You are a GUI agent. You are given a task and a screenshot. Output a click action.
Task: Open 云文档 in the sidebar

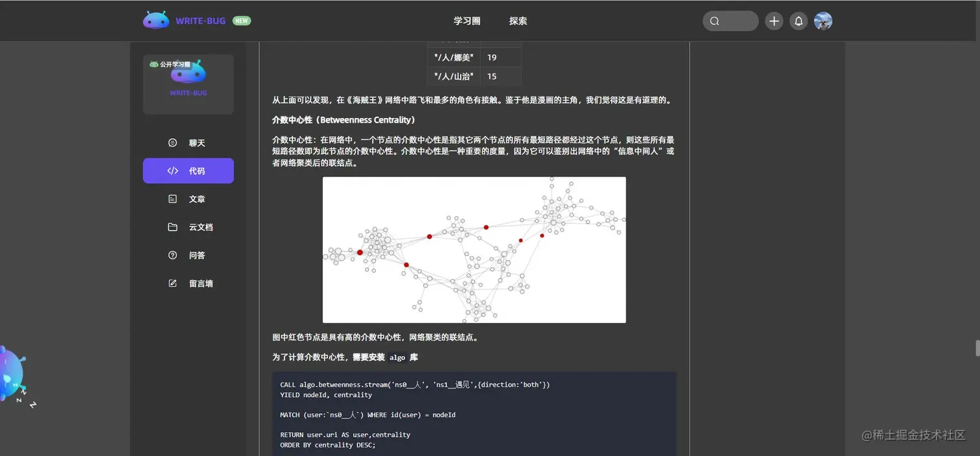[188, 227]
